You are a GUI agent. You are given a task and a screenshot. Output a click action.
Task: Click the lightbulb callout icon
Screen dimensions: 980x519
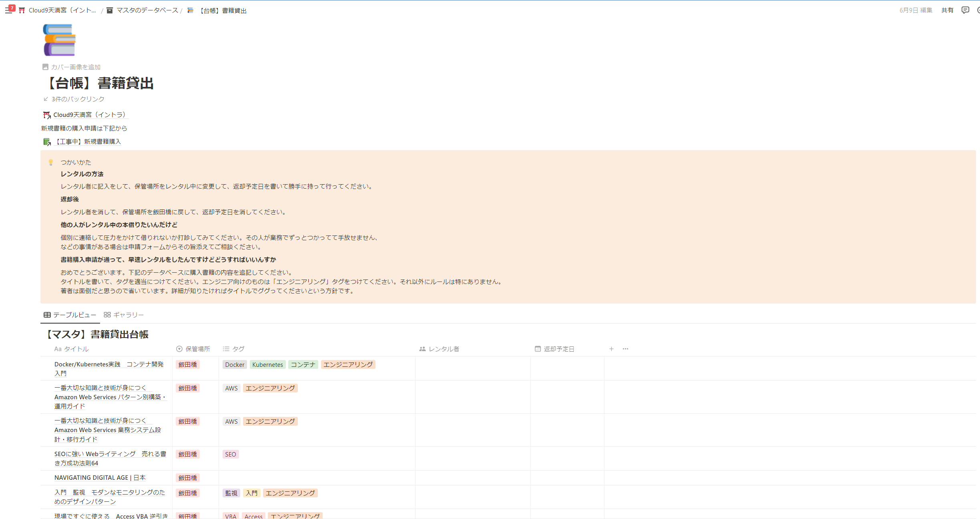click(x=51, y=162)
